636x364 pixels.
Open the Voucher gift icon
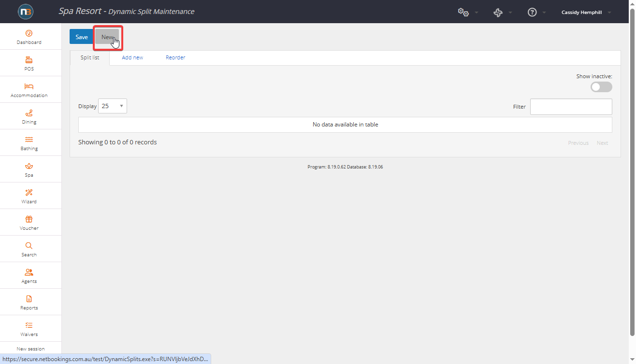(x=29, y=219)
